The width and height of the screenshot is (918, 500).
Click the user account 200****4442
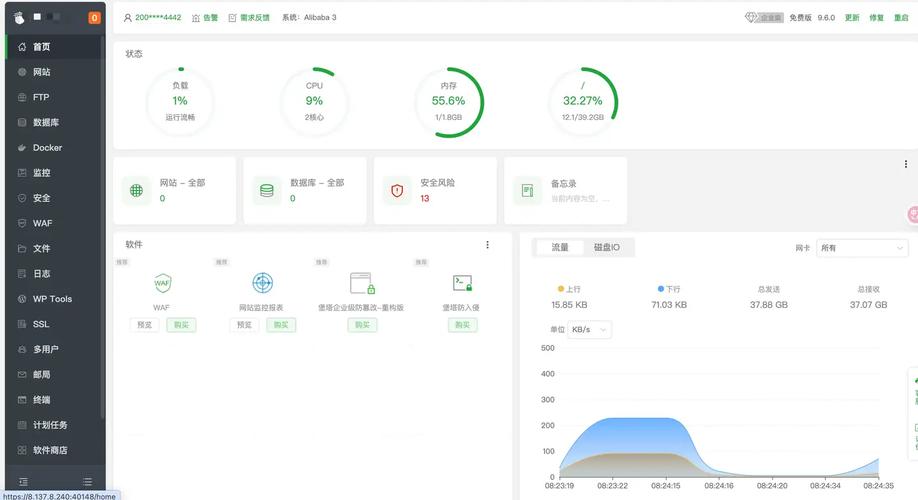point(152,18)
